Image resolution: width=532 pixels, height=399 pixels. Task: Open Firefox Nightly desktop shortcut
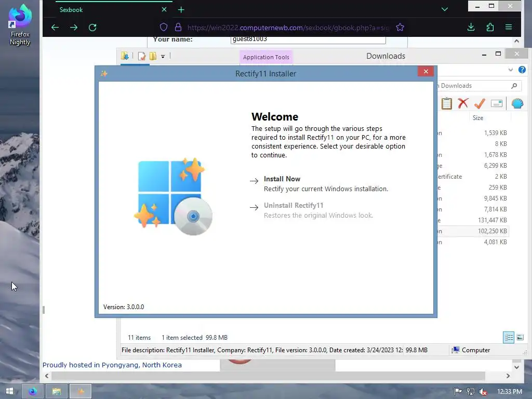pos(20,25)
